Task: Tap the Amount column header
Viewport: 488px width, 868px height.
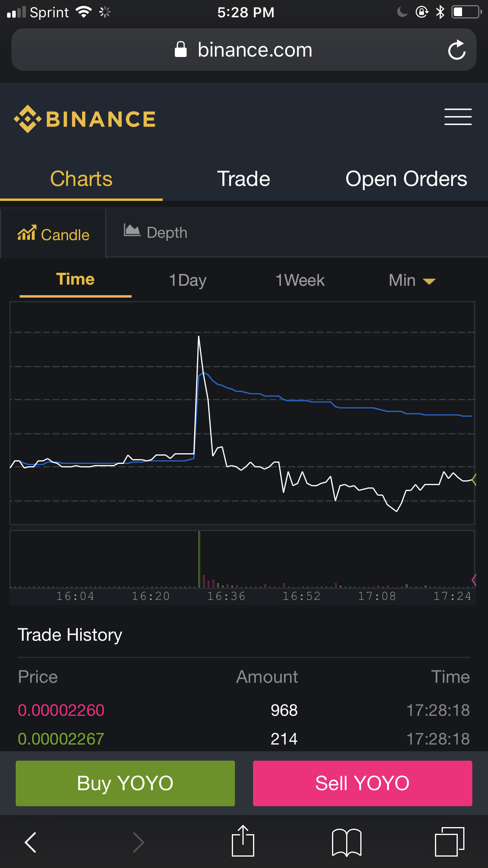Action: pos(267,677)
